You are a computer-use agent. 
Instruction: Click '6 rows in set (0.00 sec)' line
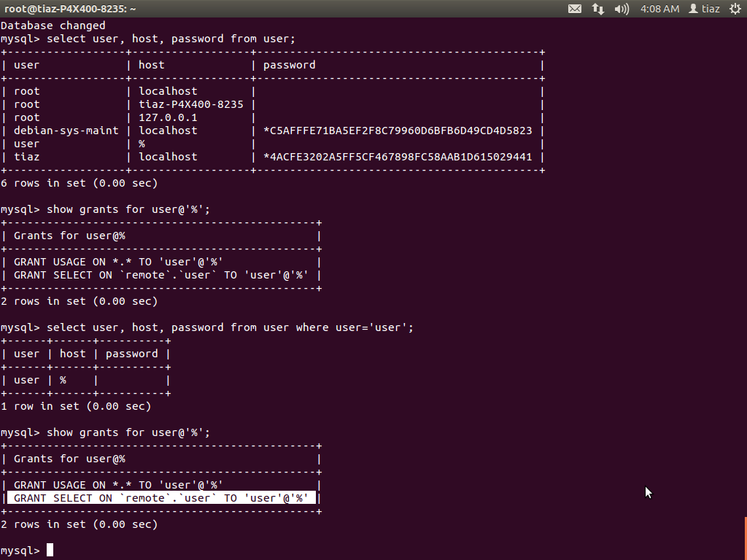[x=79, y=183]
